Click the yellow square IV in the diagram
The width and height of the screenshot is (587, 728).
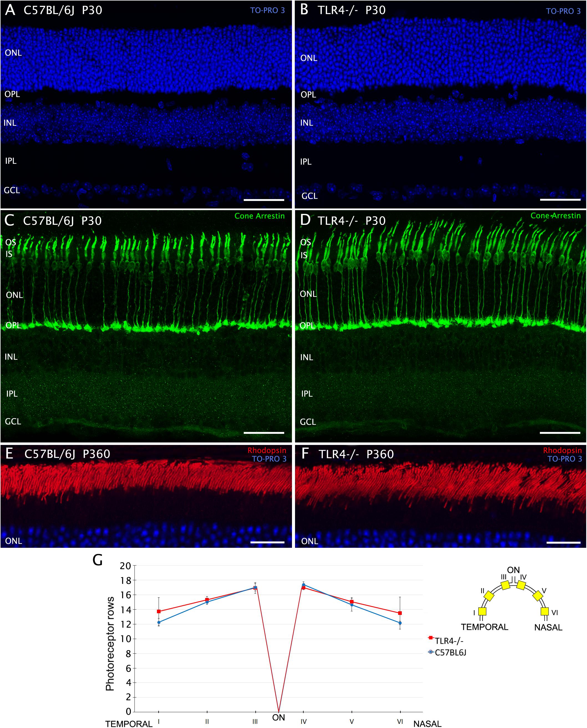coord(521,585)
